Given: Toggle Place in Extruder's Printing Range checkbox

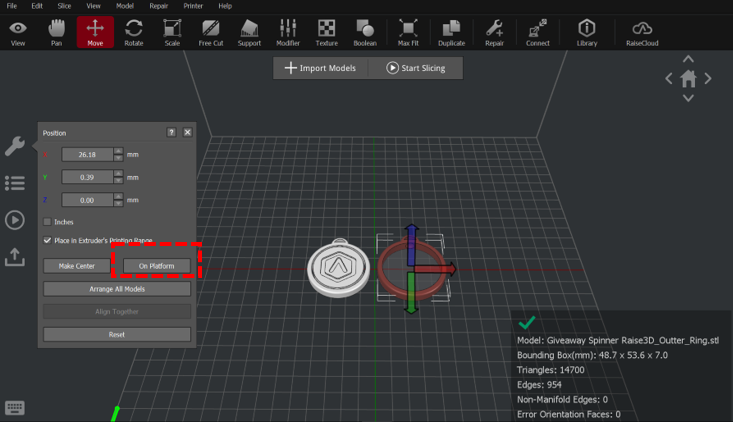Looking at the screenshot, I should [47, 241].
